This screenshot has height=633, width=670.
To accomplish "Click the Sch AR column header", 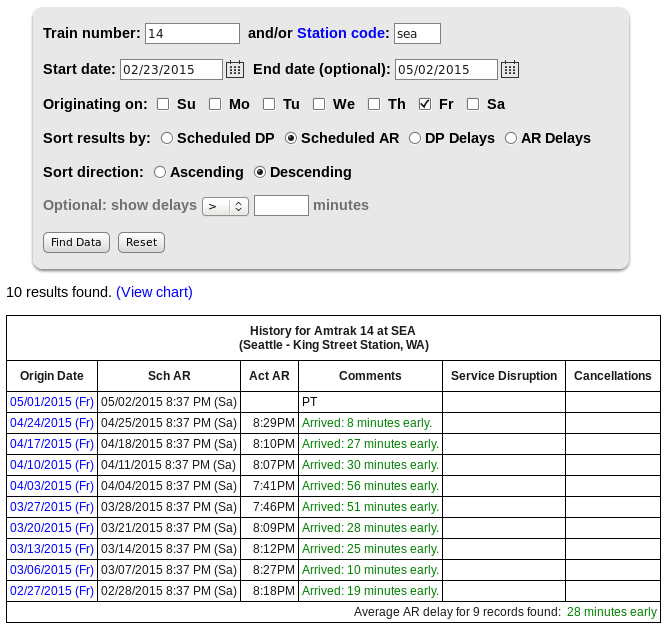I will (169, 376).
